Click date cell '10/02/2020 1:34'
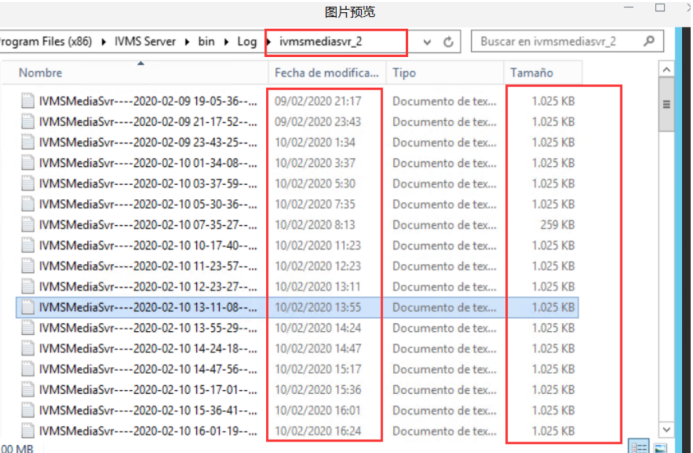This screenshot has height=453, width=693. click(x=315, y=142)
